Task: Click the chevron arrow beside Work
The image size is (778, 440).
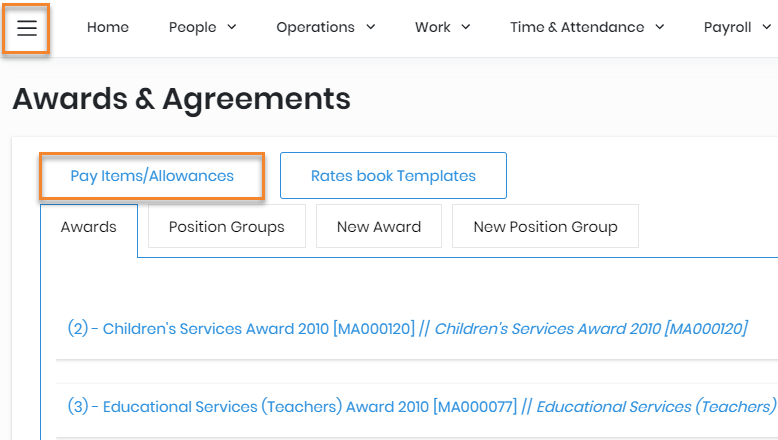Action: pos(466,27)
